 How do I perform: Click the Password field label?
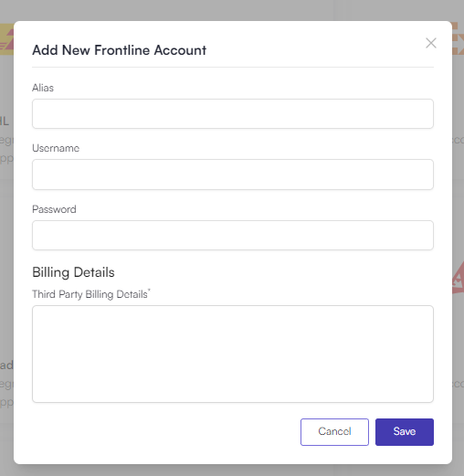click(x=54, y=209)
